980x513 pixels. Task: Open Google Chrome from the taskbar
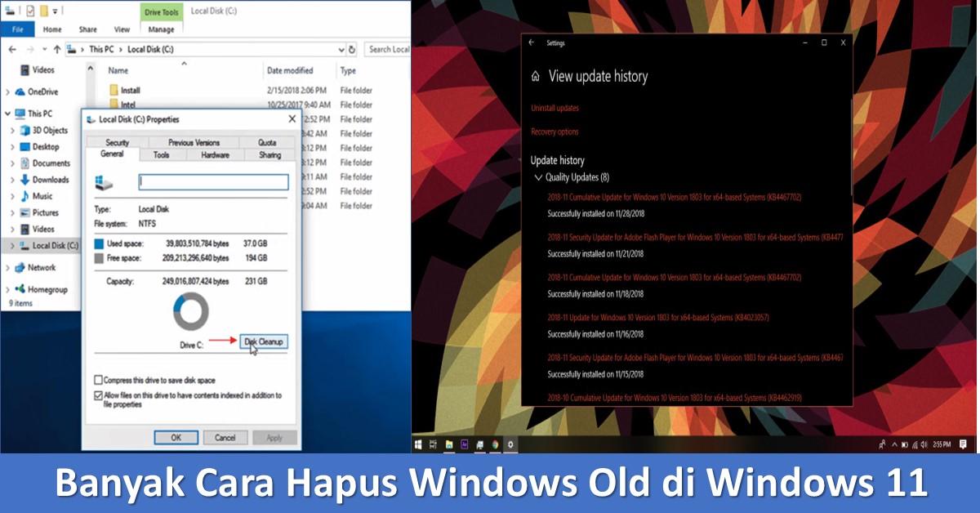[x=495, y=444]
